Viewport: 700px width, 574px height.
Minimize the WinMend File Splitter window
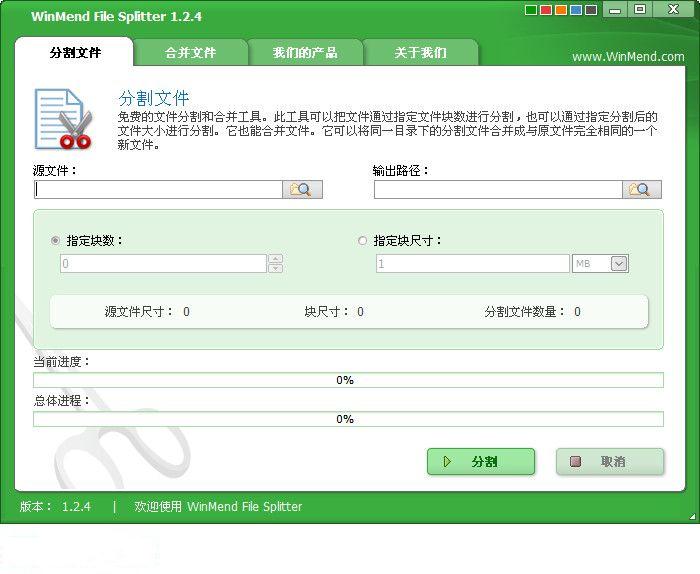tap(615, 9)
